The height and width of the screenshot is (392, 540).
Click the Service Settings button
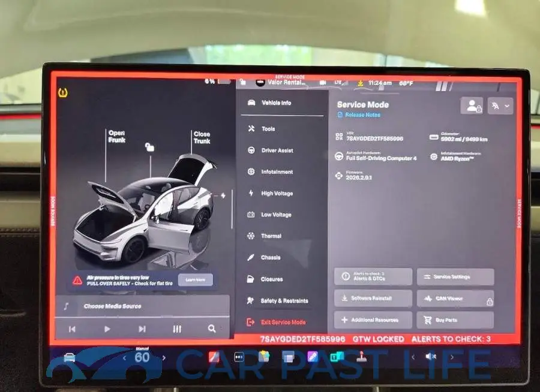coord(455,277)
